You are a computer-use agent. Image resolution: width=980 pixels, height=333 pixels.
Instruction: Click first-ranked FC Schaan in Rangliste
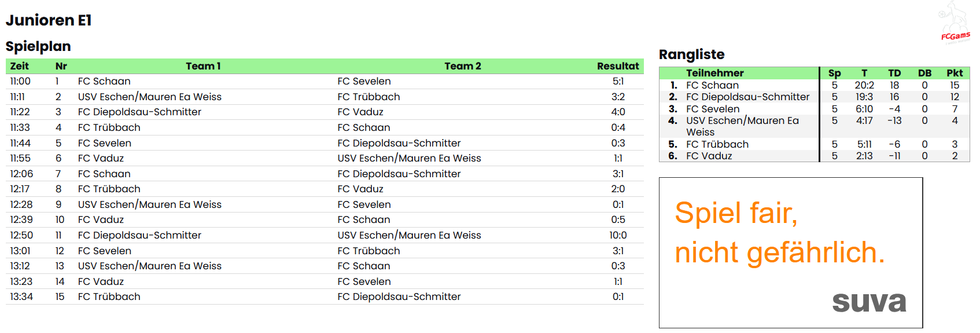coord(712,85)
